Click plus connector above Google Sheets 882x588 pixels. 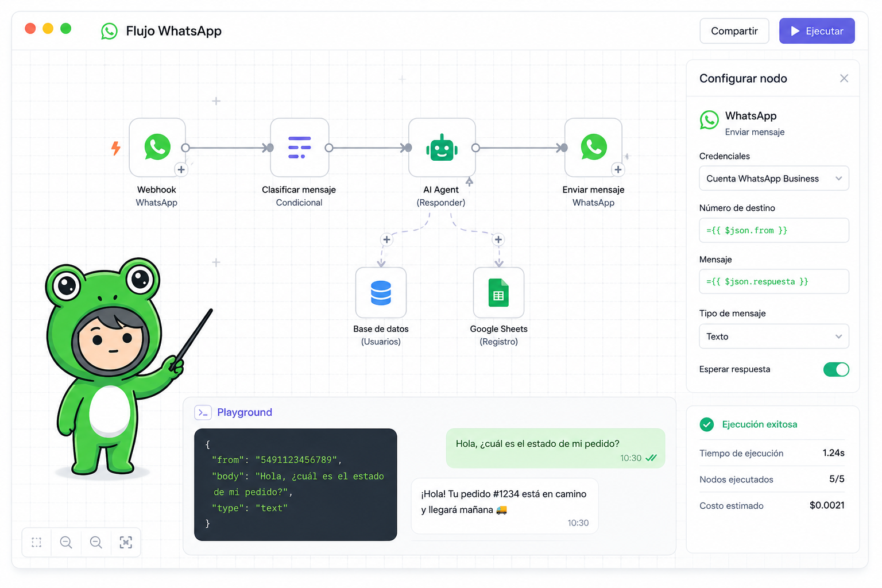498,239
